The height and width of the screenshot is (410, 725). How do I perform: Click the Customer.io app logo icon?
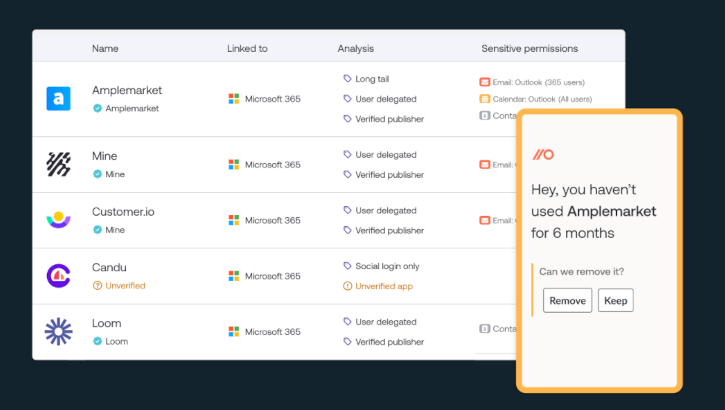[58, 220]
